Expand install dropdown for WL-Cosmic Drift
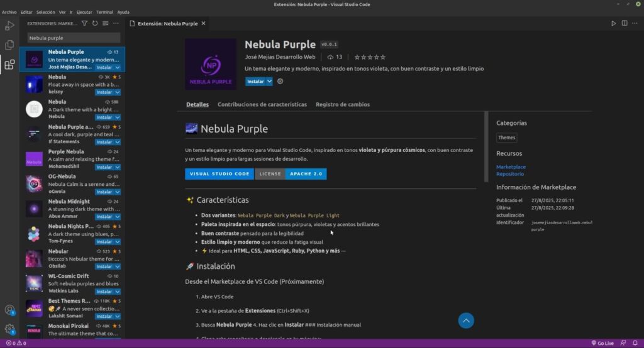Viewport: 644px width, 348px height. 118,291
